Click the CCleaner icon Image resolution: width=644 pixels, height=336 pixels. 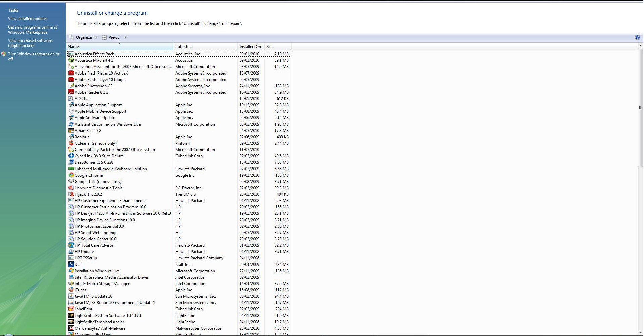71,143
